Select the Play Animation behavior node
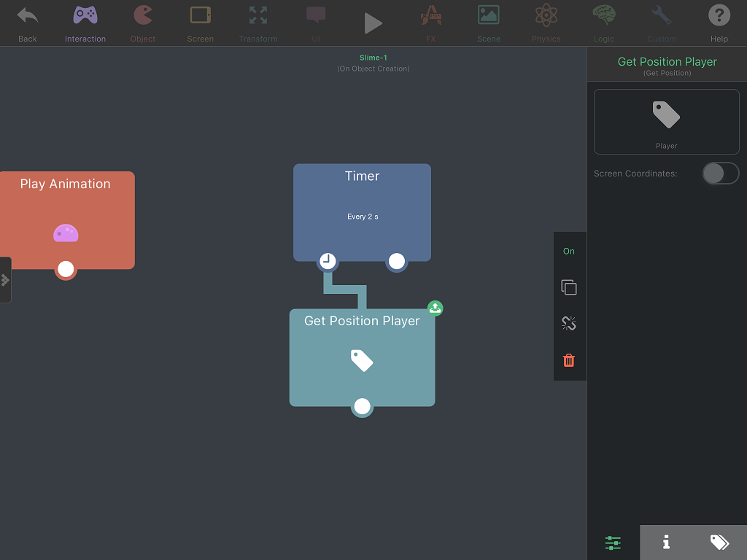Image resolution: width=747 pixels, height=560 pixels. (x=67, y=220)
